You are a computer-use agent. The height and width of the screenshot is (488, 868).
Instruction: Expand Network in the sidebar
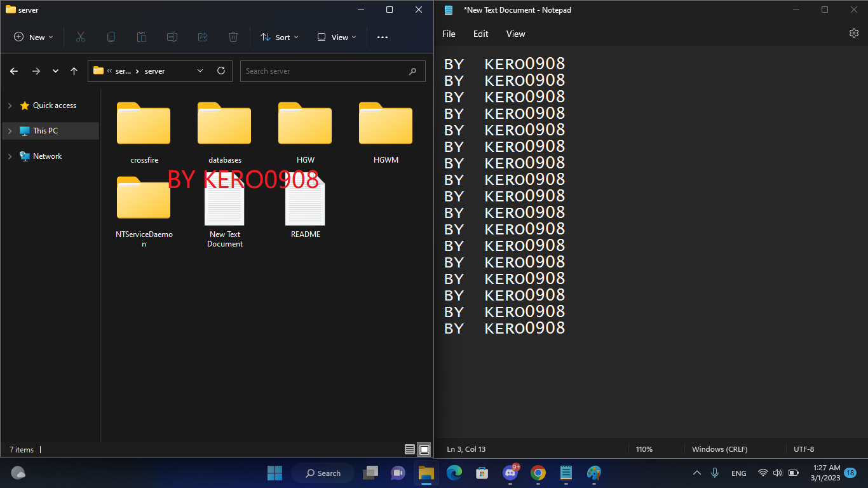10,156
